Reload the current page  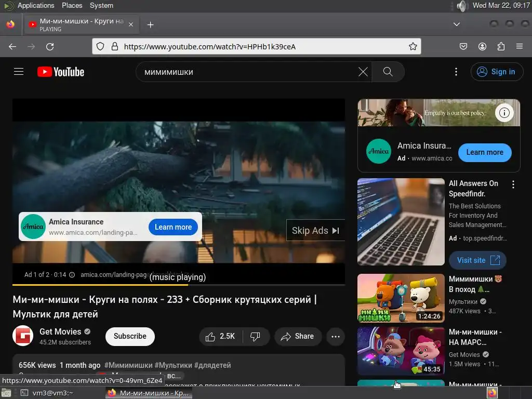pyautogui.click(x=50, y=46)
